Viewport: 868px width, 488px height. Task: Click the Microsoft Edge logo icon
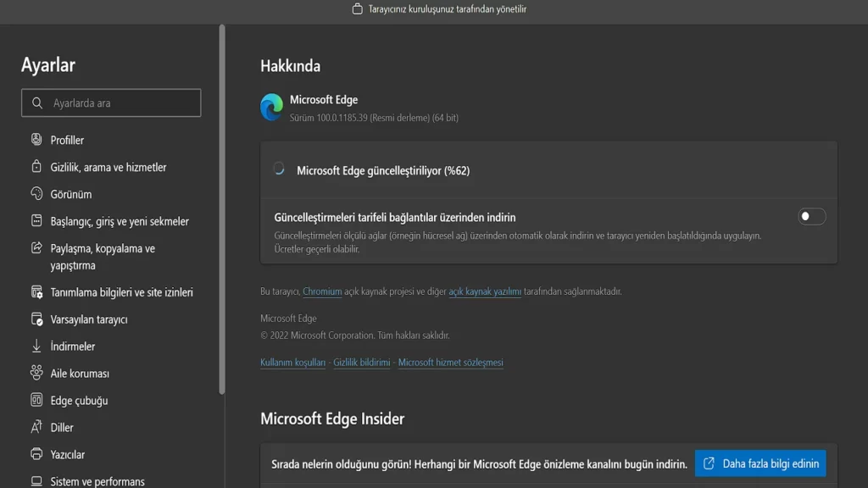(272, 108)
